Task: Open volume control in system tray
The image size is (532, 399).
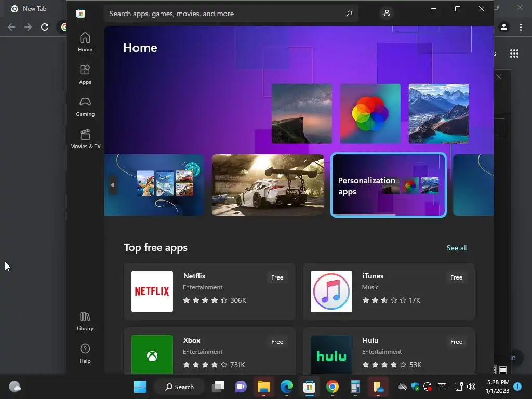Action: 471,387
